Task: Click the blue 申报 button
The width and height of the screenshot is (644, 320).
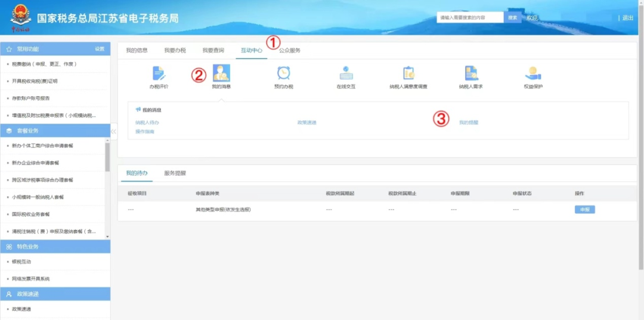Action: point(585,210)
